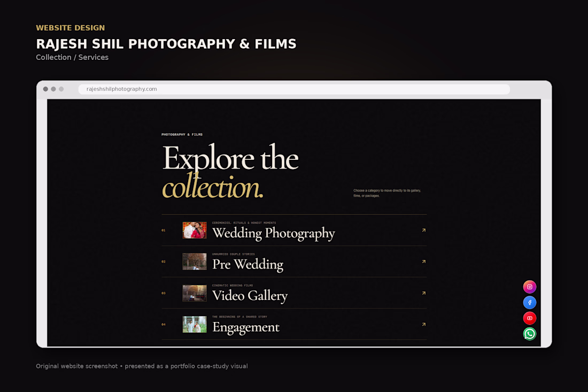
Task: Open the Instagram social icon
Action: [530, 287]
